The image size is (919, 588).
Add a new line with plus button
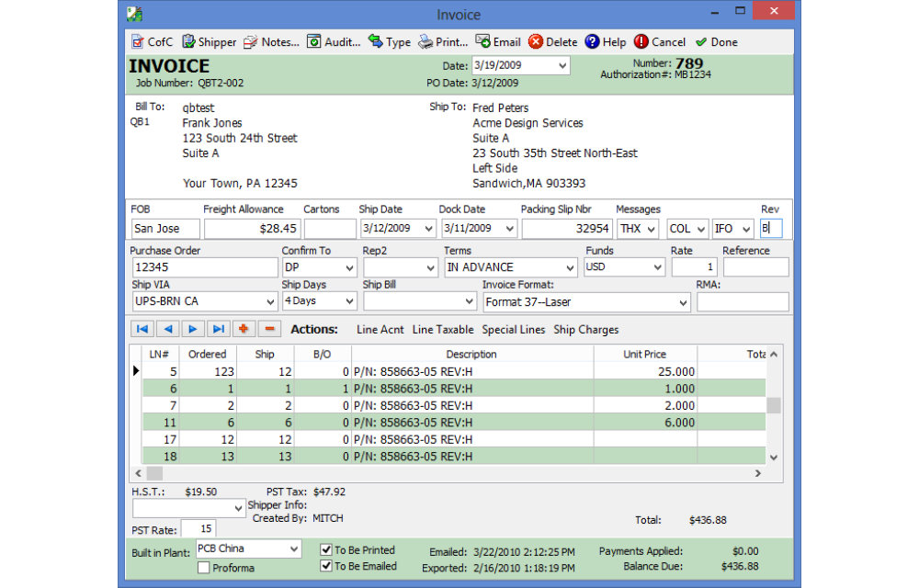244,329
